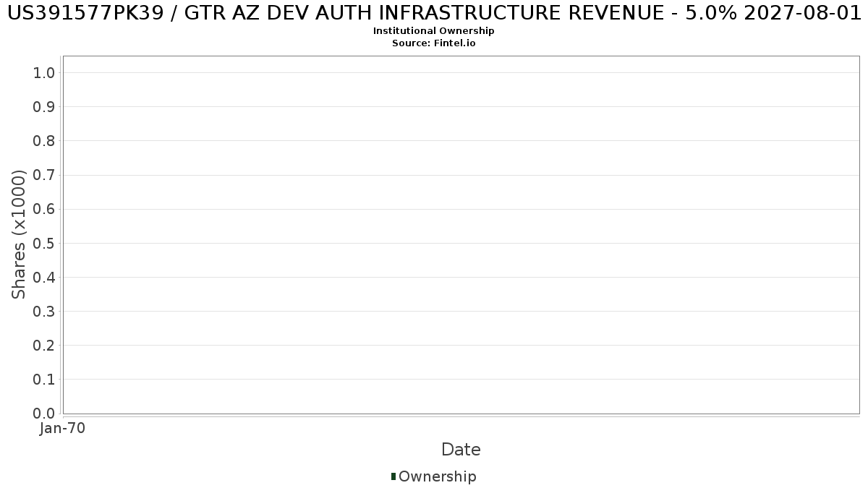Click the Shares (x1000) y-axis title
The width and height of the screenshot is (868, 488).
pyautogui.click(x=20, y=234)
